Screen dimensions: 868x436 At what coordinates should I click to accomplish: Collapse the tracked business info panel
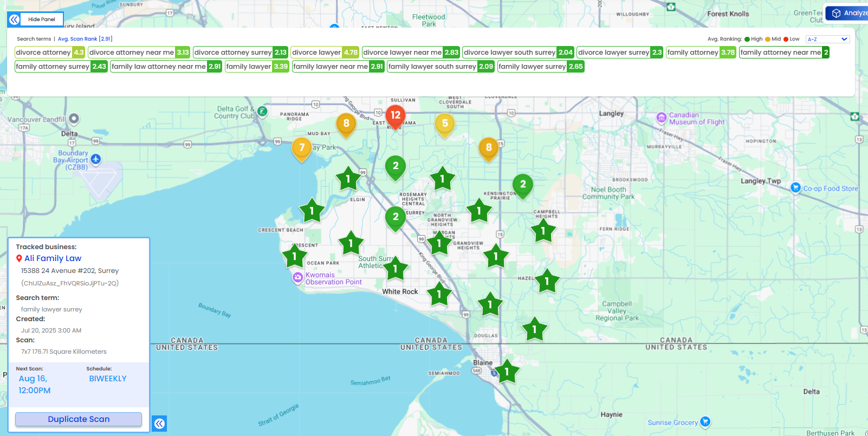pyautogui.click(x=159, y=424)
